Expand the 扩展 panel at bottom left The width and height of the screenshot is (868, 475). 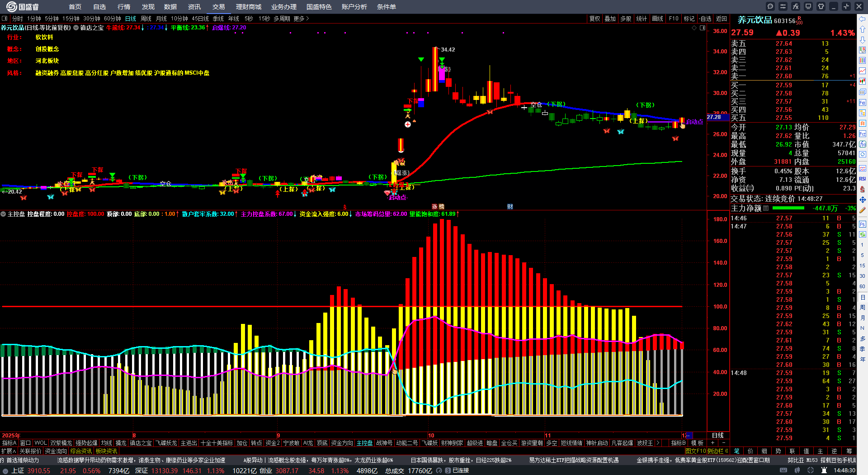coord(9,451)
